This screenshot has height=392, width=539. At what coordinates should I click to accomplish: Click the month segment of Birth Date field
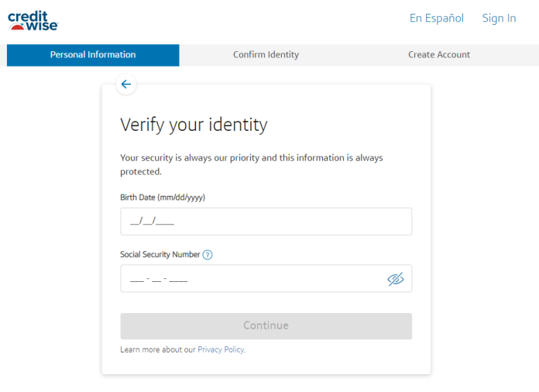(x=134, y=222)
